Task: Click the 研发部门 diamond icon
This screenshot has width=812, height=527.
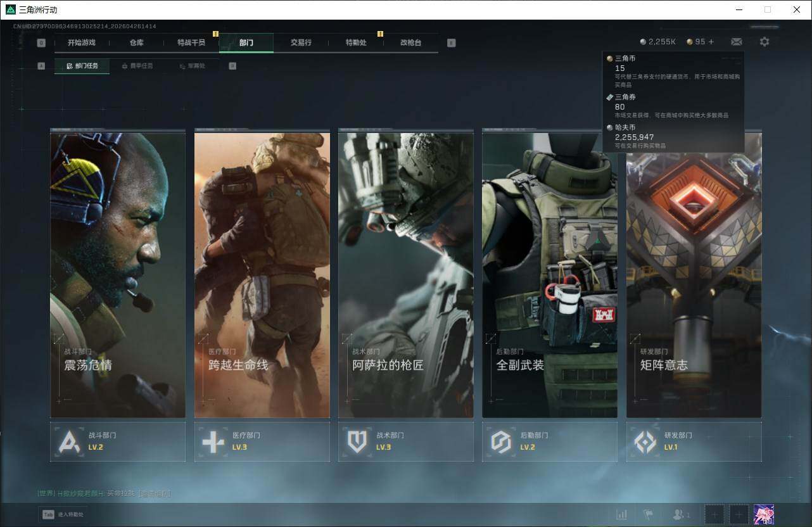Action: coord(645,442)
